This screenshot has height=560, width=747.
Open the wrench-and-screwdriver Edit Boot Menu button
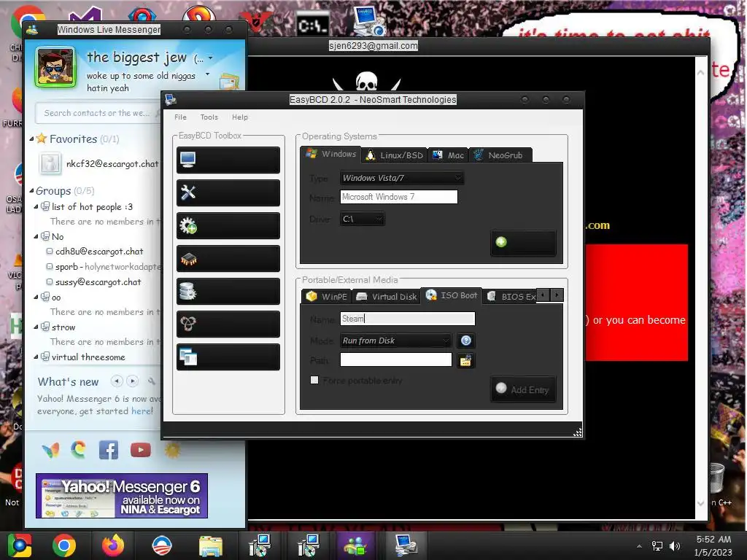click(228, 192)
